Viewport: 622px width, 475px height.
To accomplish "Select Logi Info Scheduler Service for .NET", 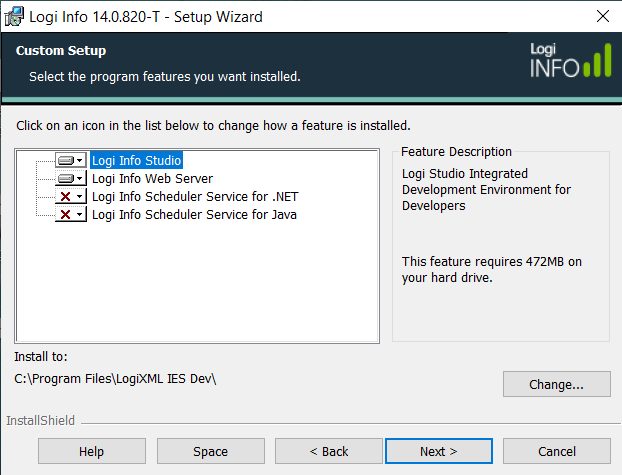I will click(195, 196).
